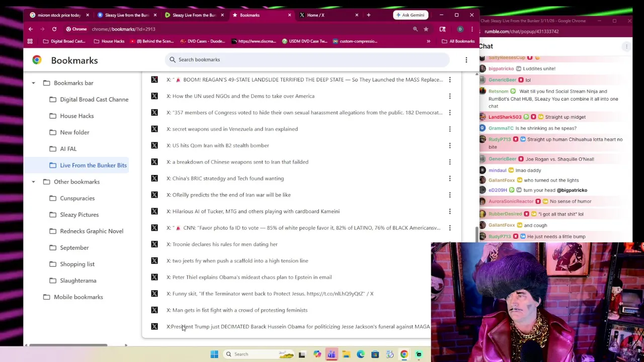Open more actions for REAGAN'S 49-STATE LANDSLIDE bookmark
Screen dimensions: 644x362
tap(450, 80)
